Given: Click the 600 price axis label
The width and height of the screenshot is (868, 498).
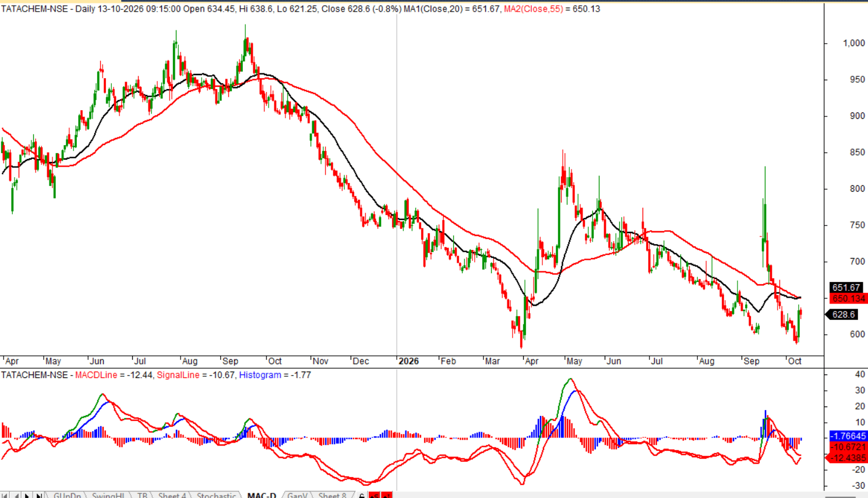Looking at the screenshot, I should pos(858,334).
